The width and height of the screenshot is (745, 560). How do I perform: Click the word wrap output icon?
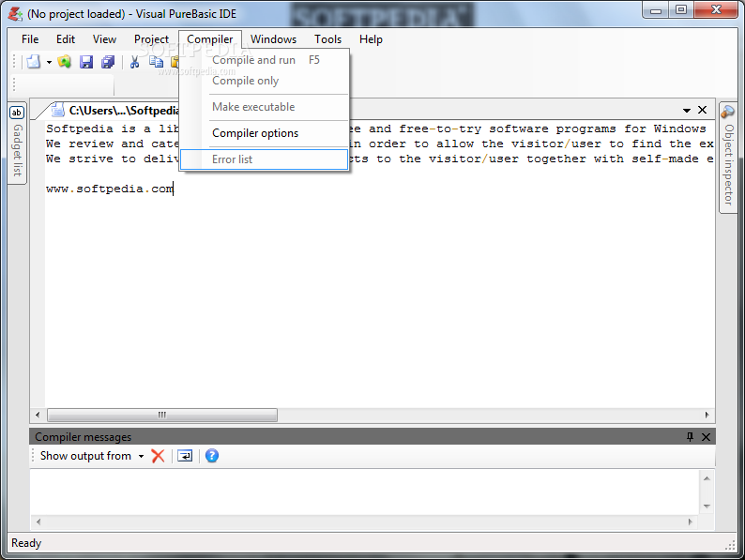tap(185, 456)
